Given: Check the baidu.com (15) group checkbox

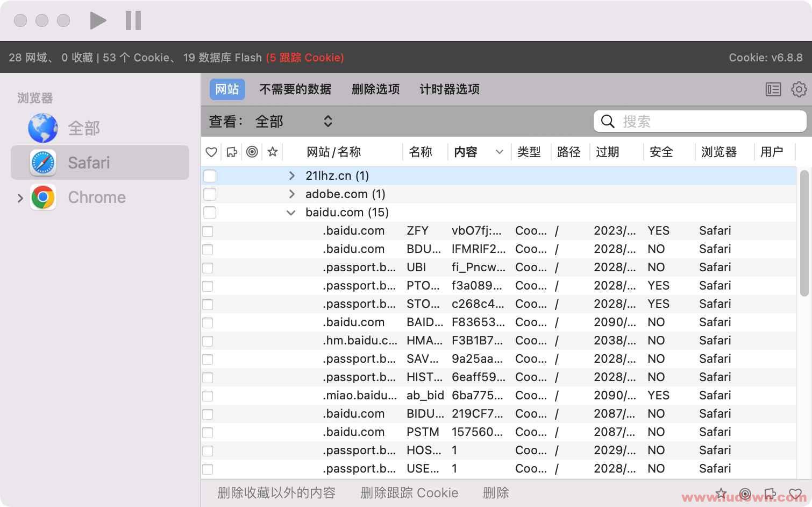Looking at the screenshot, I should (x=210, y=213).
